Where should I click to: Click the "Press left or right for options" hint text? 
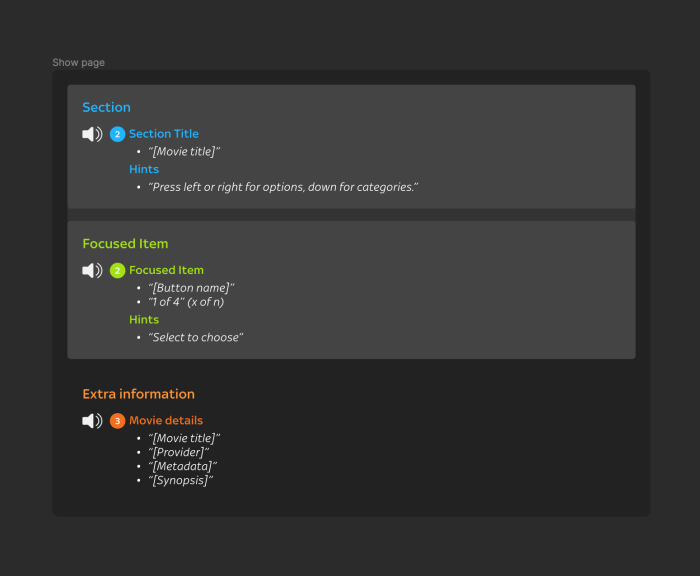282,187
